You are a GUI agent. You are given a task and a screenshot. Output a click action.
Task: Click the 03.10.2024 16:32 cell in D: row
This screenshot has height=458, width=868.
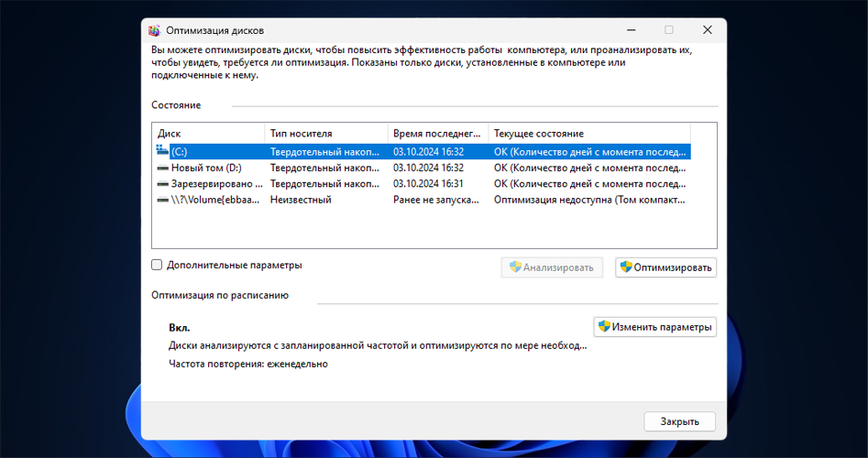coord(428,168)
